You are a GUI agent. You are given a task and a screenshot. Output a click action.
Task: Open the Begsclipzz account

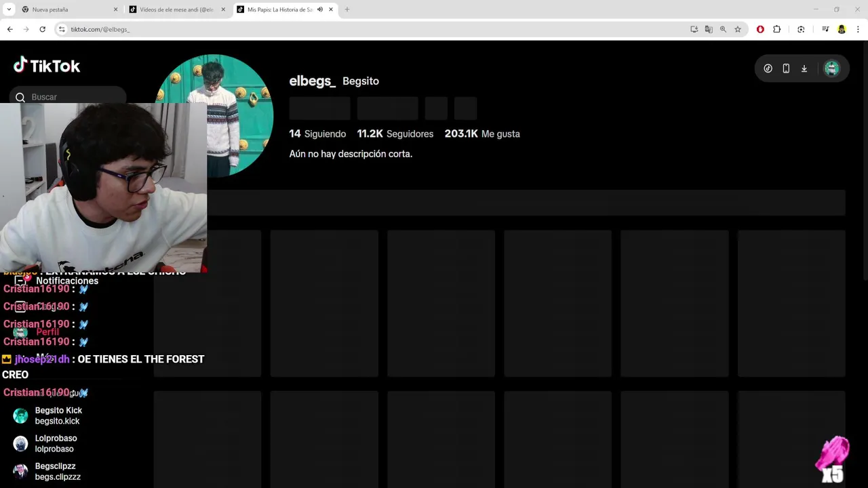click(58, 471)
